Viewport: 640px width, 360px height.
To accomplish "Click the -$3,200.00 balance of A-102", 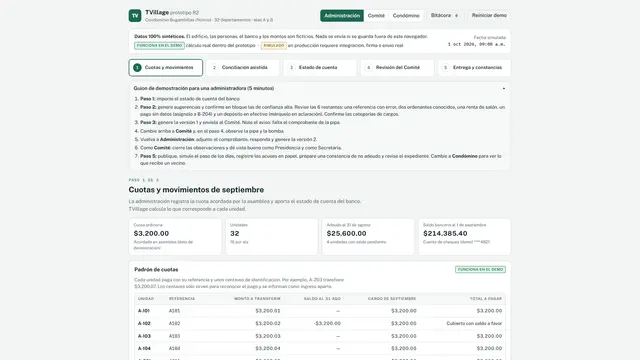I will (327, 324).
